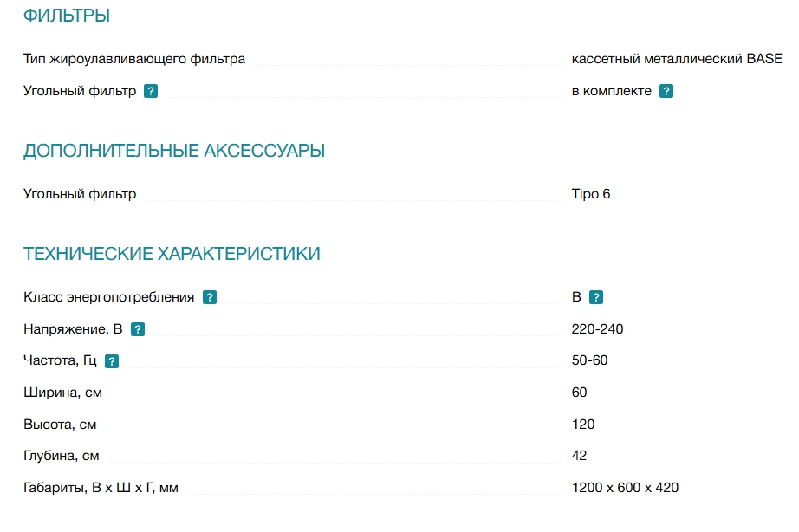Click ТЕХНИЧЕСКИЕ ХАРАКТЕРИСТИКИ heading
Image resolution: width=799 pixels, height=532 pixels.
coord(172,254)
